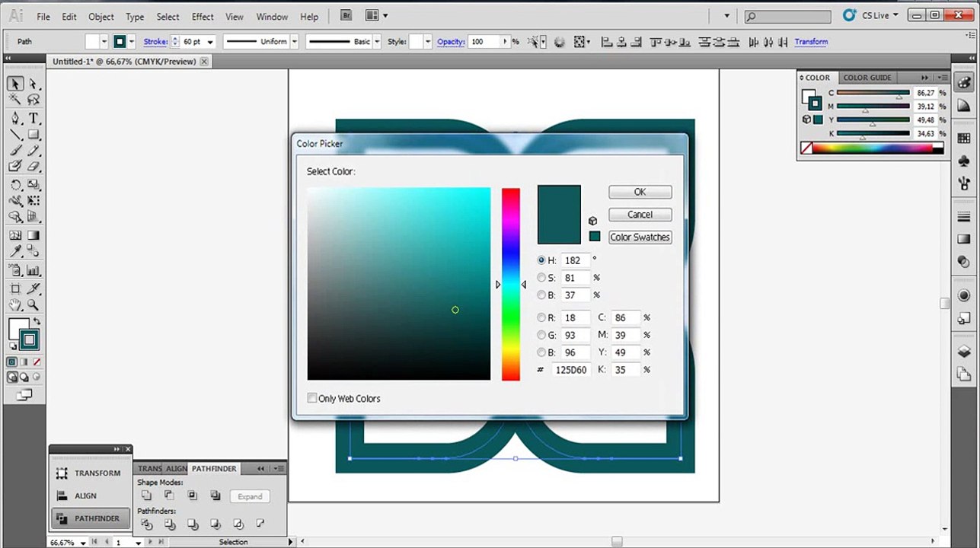Select the Selection tool in the toolbox
Viewport: 980px width, 548px height.
click(x=15, y=84)
